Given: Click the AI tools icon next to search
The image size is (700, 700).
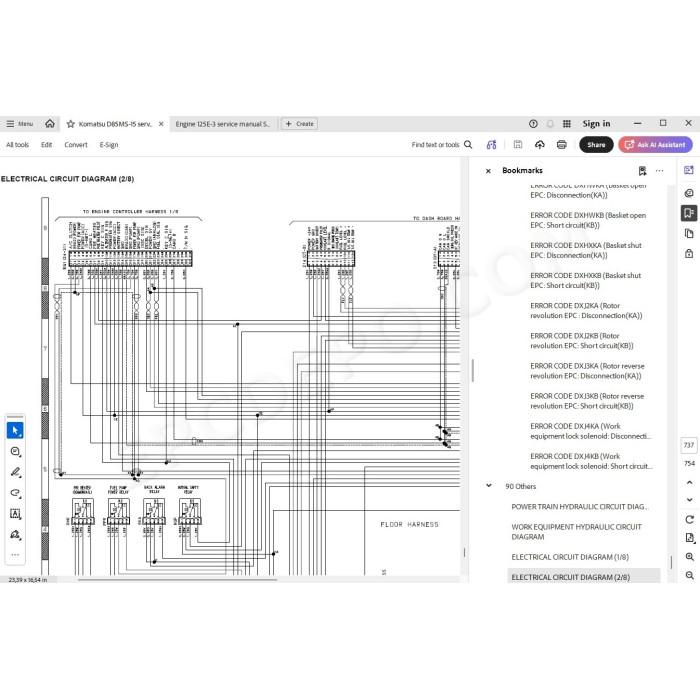Looking at the screenshot, I should pyautogui.click(x=492, y=145).
